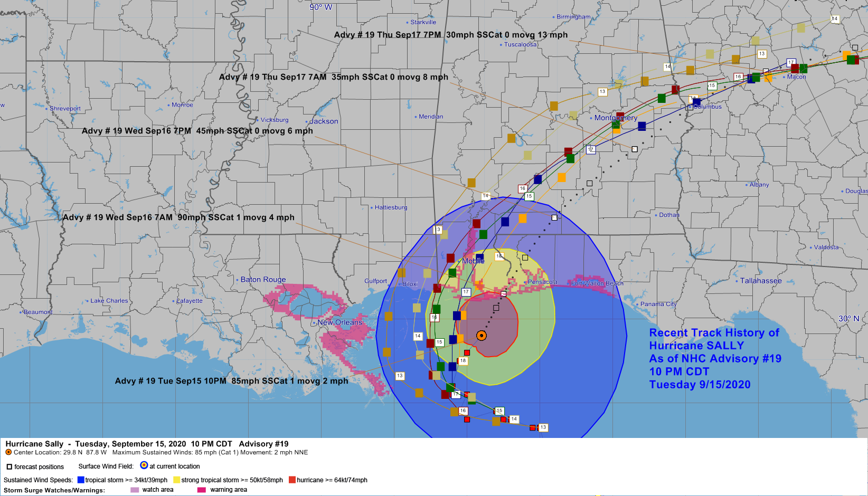Image resolution: width=868 pixels, height=496 pixels.
Task: Click the surface wind field circle legend icon
Action: [x=144, y=465]
